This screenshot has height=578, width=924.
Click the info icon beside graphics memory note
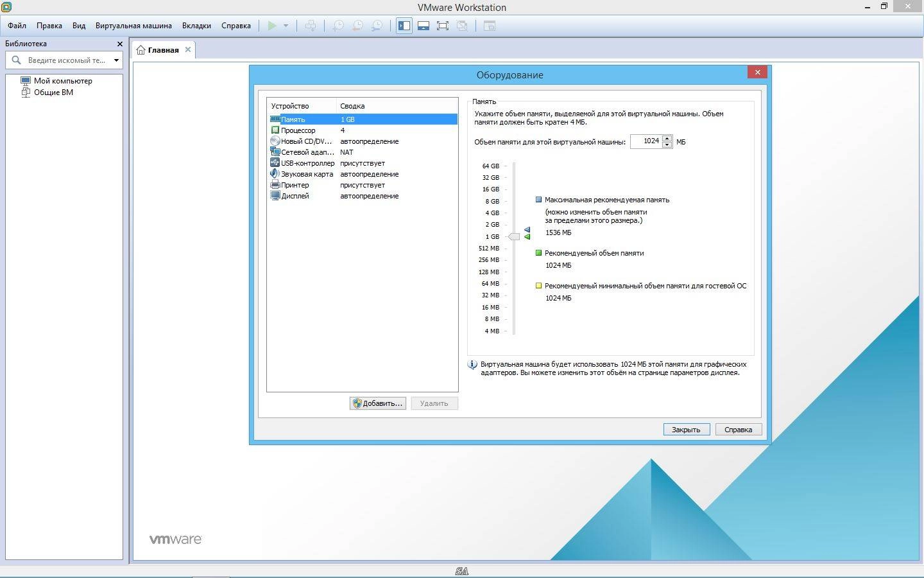tap(473, 365)
